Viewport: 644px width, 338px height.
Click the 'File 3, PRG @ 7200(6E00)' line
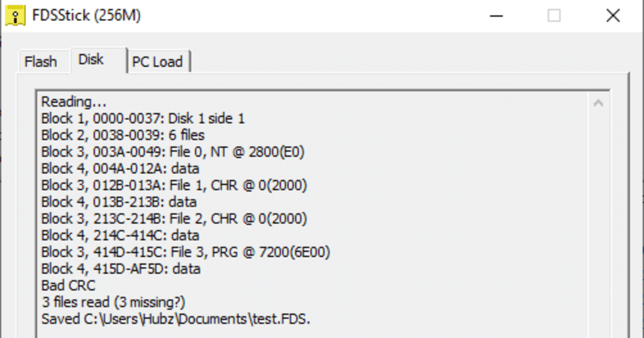(x=186, y=251)
